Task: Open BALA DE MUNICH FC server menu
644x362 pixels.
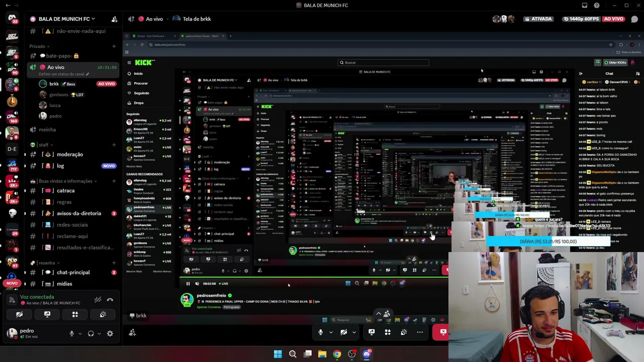Action: tap(66, 19)
